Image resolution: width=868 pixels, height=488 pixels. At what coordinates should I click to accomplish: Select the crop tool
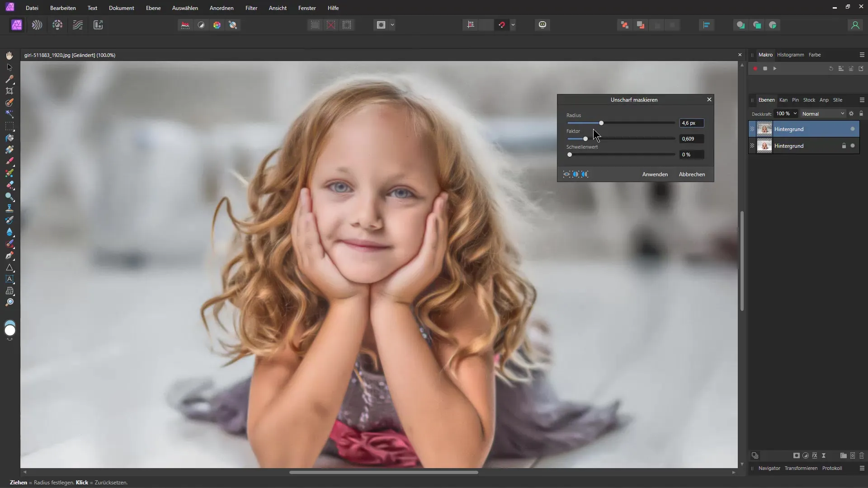coord(9,91)
